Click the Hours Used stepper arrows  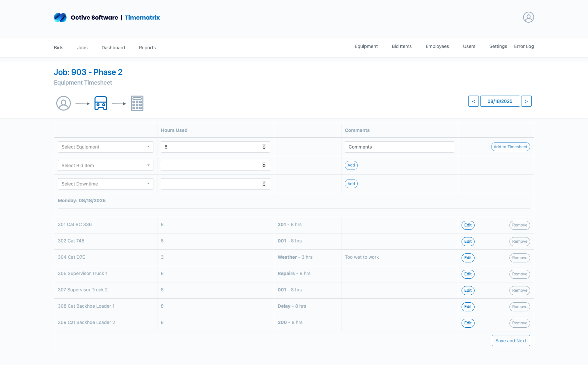pyautogui.click(x=264, y=147)
